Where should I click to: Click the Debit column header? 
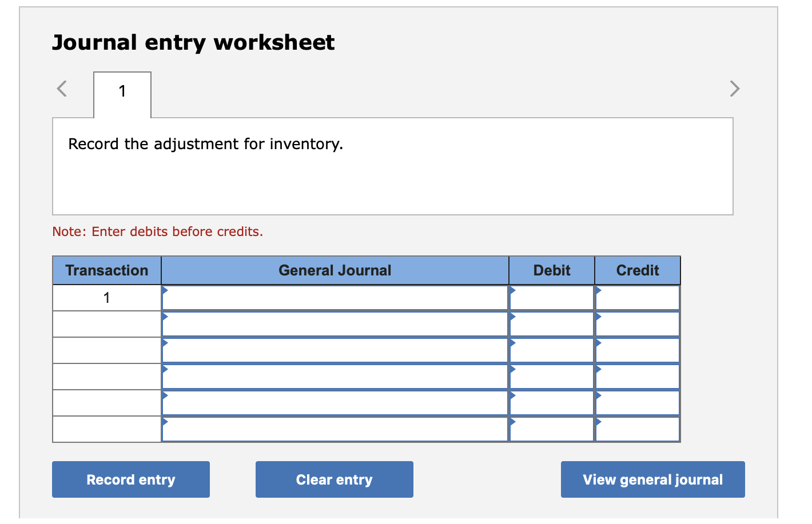[551, 270]
